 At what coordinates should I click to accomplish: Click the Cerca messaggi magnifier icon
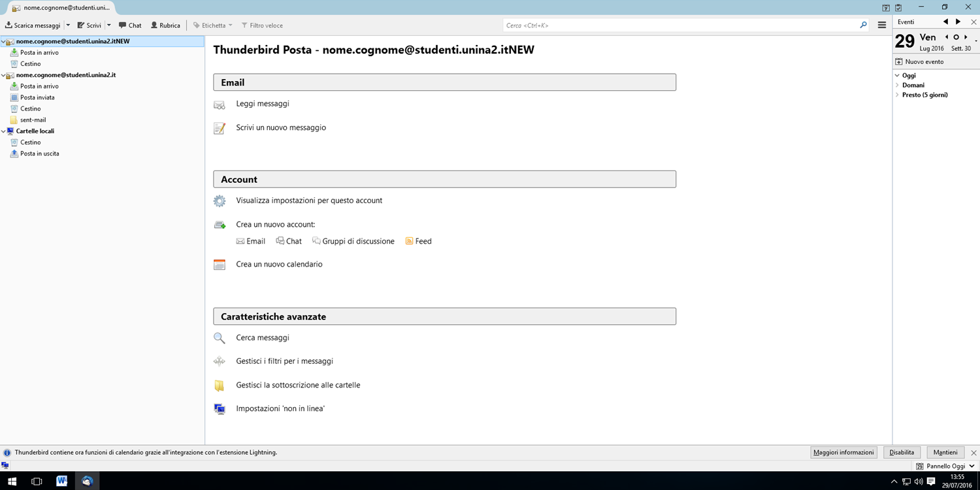pos(220,338)
